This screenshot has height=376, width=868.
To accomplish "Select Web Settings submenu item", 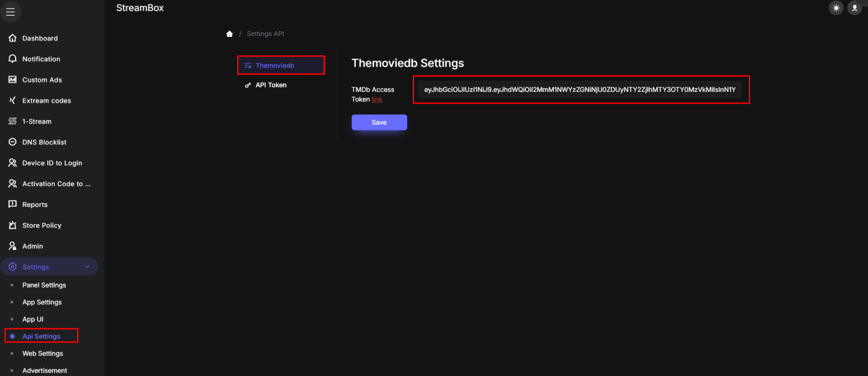I will tap(43, 353).
